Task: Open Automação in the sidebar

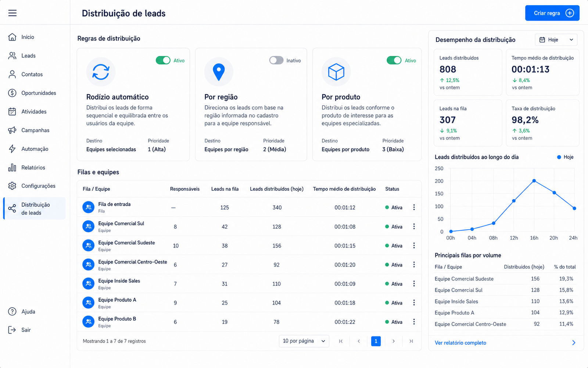Action: [35, 149]
